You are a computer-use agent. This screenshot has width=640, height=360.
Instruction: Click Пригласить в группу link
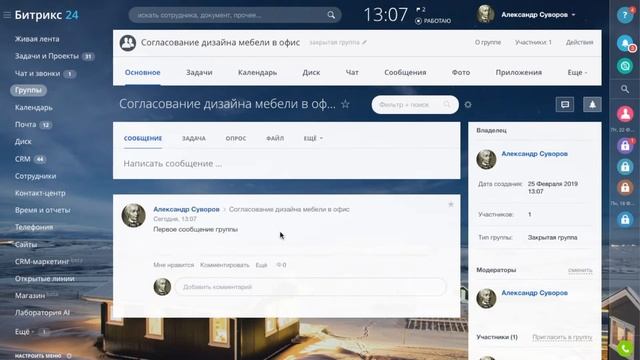click(562, 337)
